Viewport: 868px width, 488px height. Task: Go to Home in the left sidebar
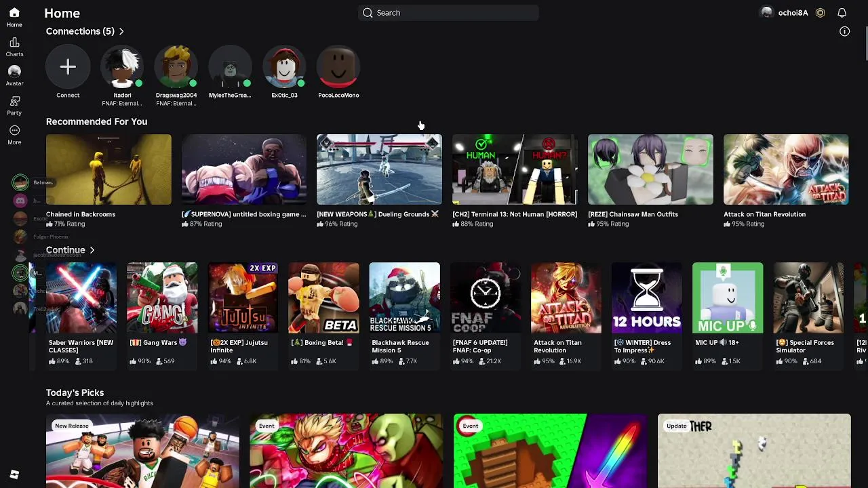[x=14, y=17]
